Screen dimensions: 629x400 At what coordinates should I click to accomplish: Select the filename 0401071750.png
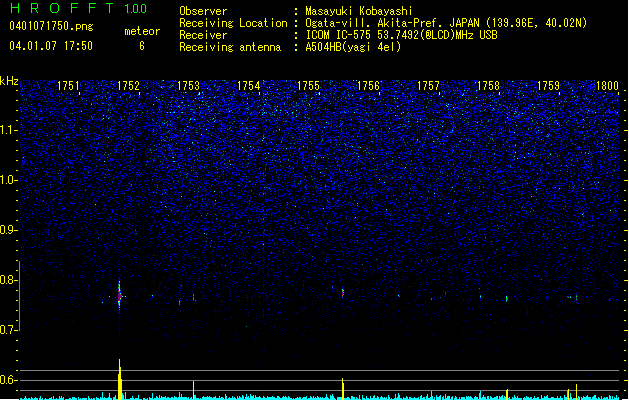coord(51,26)
